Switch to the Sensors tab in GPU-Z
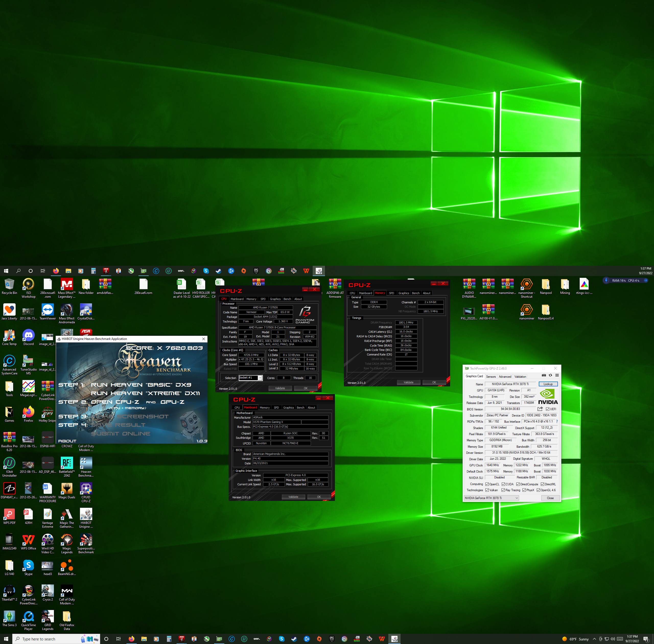 tap(491, 376)
